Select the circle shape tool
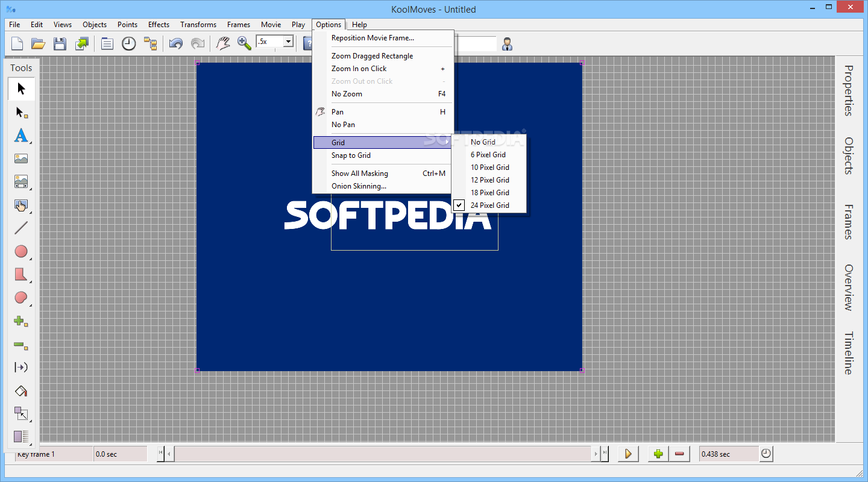This screenshot has height=482, width=868. [x=21, y=251]
